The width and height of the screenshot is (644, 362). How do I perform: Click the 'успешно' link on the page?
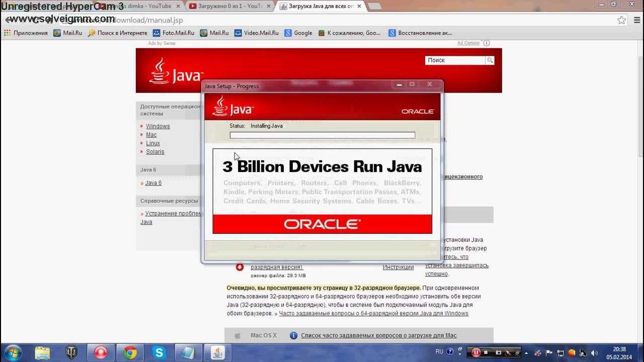point(436,274)
